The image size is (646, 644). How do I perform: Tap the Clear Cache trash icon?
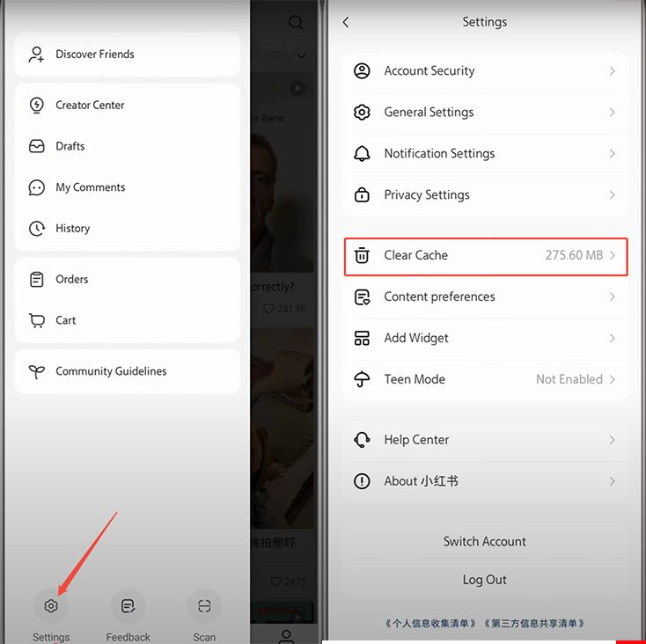pos(362,255)
